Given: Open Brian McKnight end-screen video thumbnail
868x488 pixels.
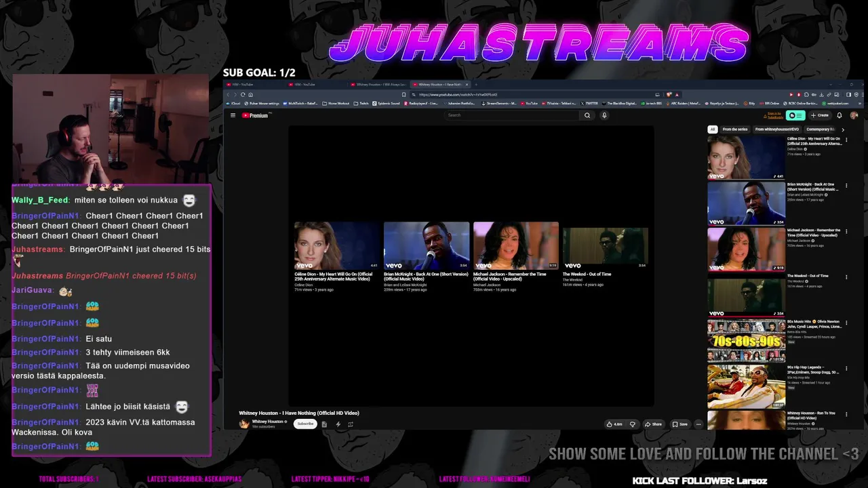Looking at the screenshot, I should coord(427,245).
